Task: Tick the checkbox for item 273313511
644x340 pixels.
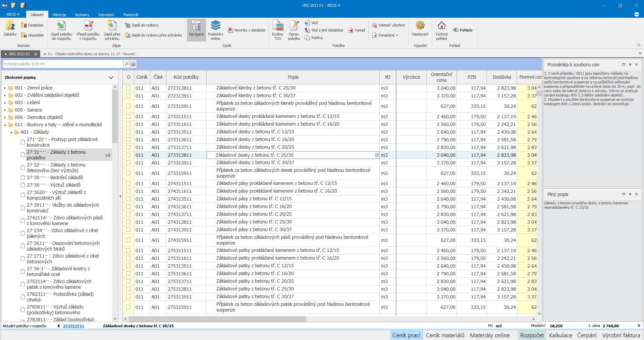Action: tap(128, 132)
